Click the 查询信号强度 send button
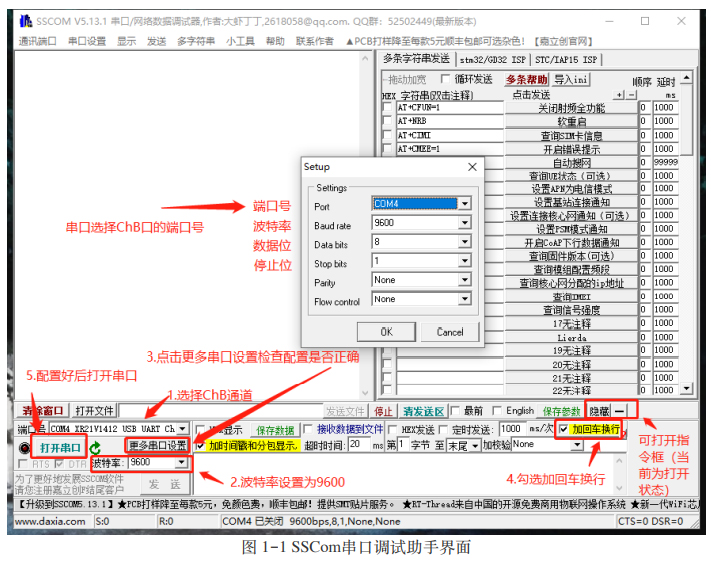 point(571,310)
